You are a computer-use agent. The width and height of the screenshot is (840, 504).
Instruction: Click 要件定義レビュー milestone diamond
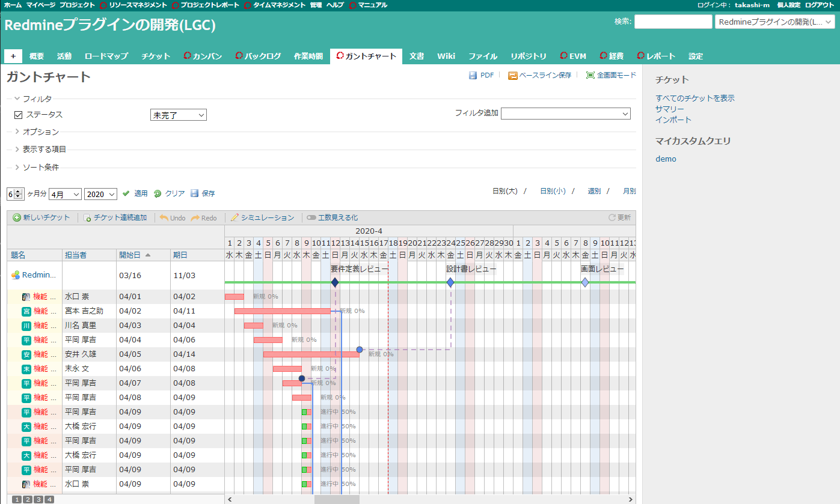point(335,282)
